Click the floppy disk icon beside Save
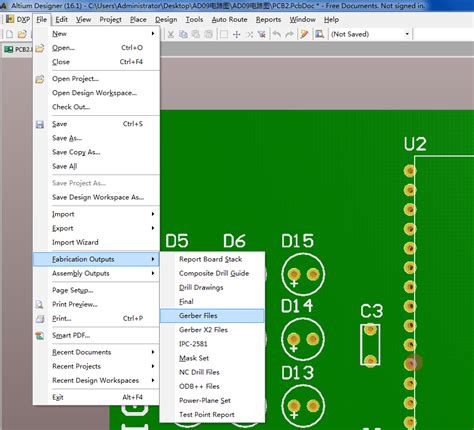The image size is (474, 430). (x=40, y=124)
